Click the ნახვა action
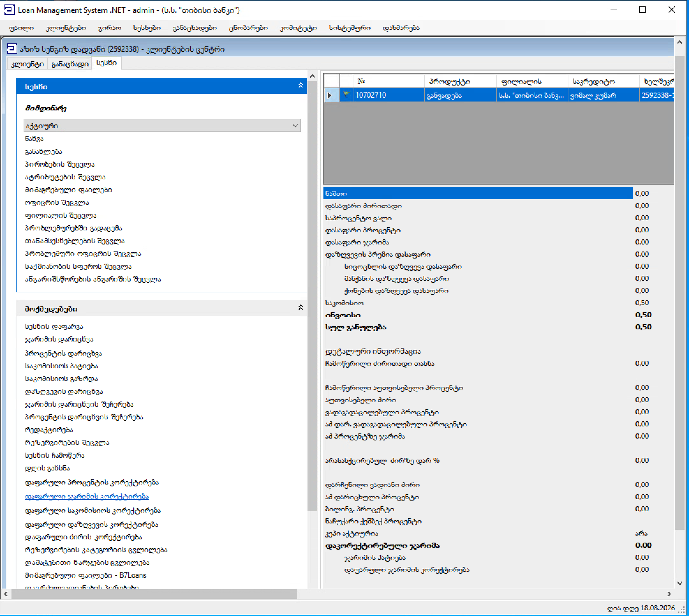 34,139
